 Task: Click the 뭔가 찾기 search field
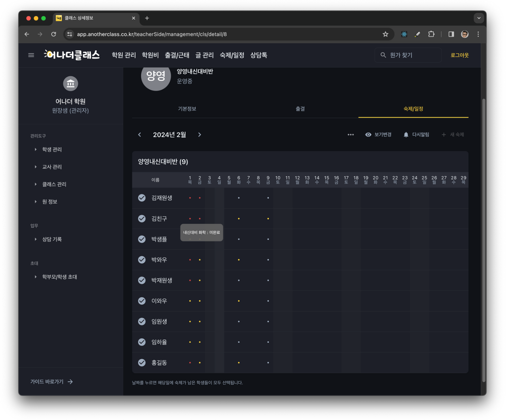tap(408, 55)
